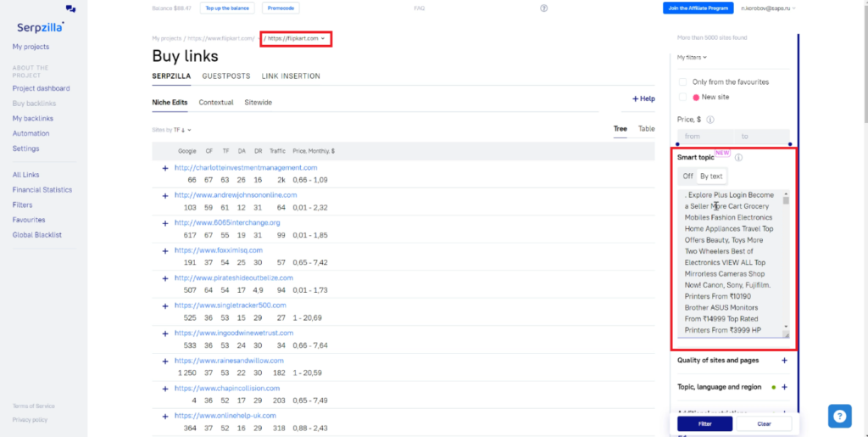
Task: Expand Topic, language and region section
Action: tap(784, 387)
